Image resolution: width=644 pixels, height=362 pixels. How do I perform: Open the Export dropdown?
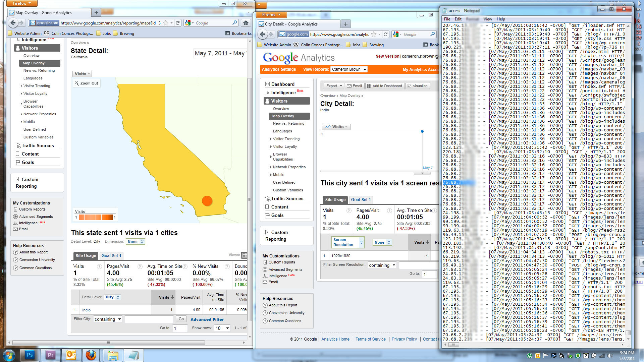pos(334,86)
